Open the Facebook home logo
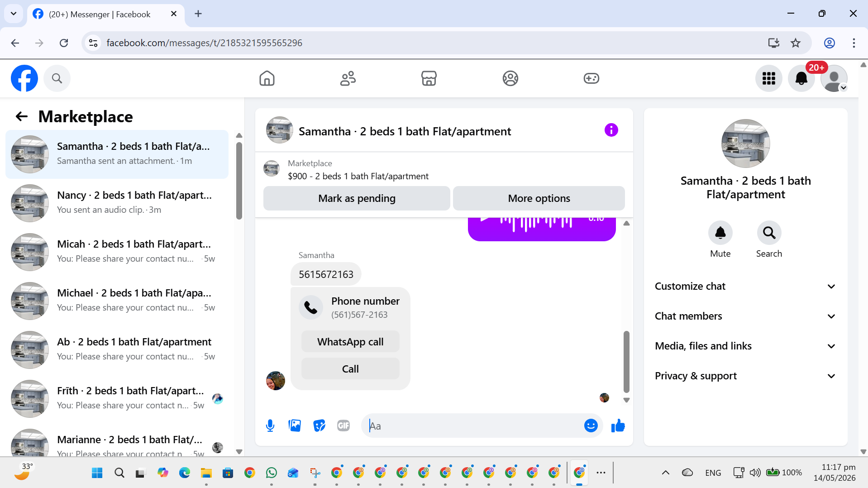Image resolution: width=868 pixels, height=488 pixels. click(x=24, y=78)
